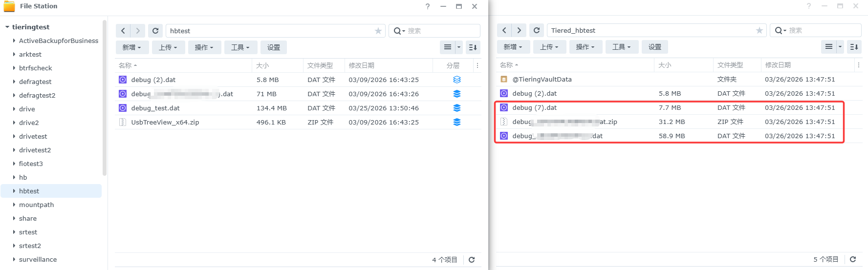The height and width of the screenshot is (270, 868).
Task: Collapse the tieringtest root node
Action: [x=7, y=27]
